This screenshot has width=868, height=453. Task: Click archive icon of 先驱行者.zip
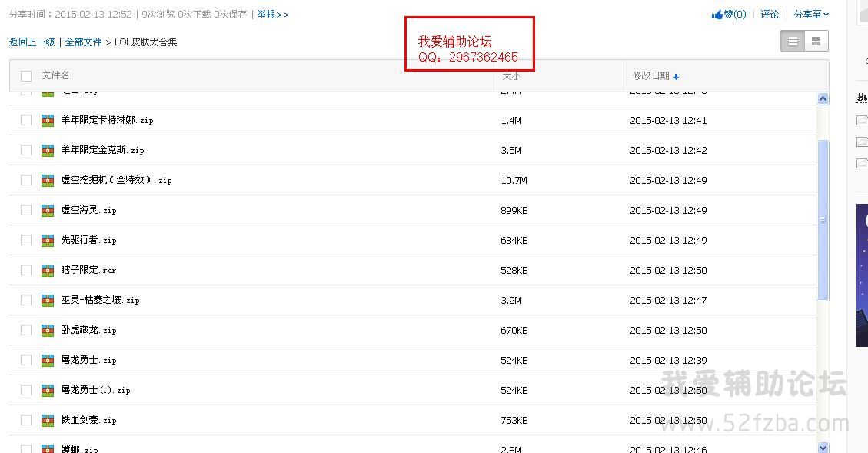point(48,240)
